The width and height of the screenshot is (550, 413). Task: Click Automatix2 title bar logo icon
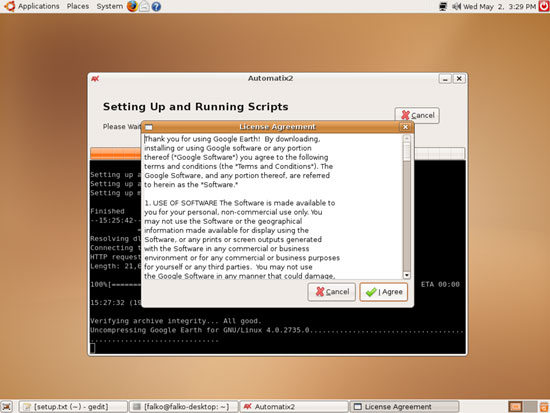[x=95, y=79]
